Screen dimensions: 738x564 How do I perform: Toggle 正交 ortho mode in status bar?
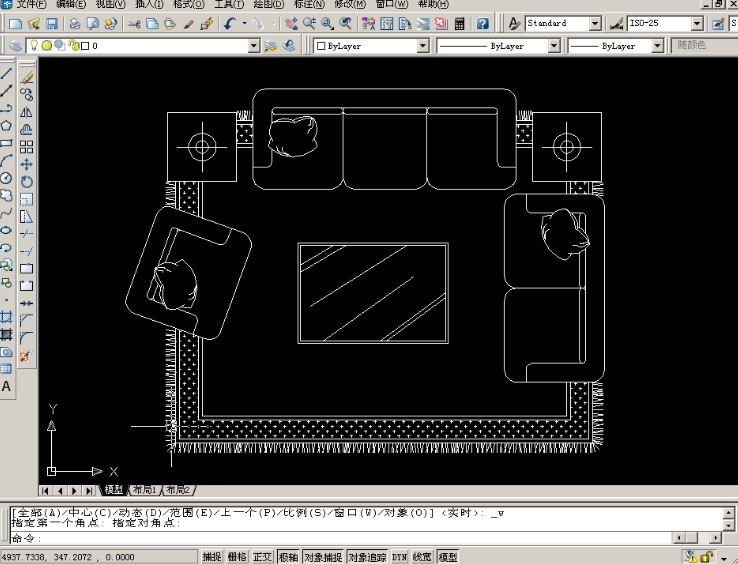tap(263, 557)
